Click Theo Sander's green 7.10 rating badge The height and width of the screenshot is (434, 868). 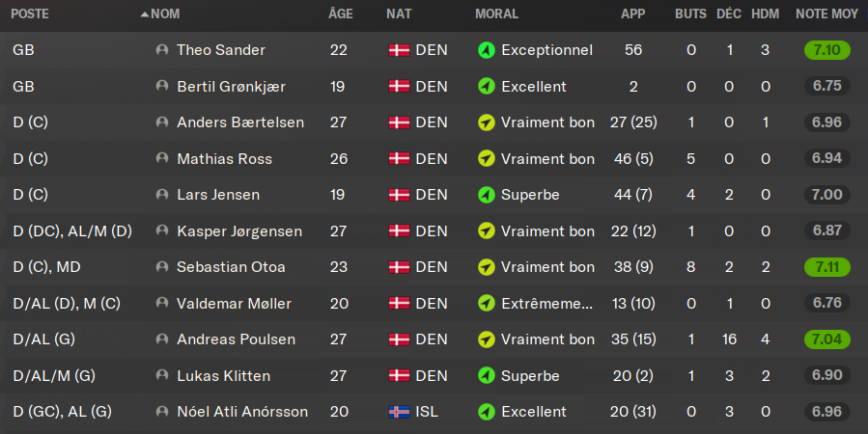(x=826, y=50)
